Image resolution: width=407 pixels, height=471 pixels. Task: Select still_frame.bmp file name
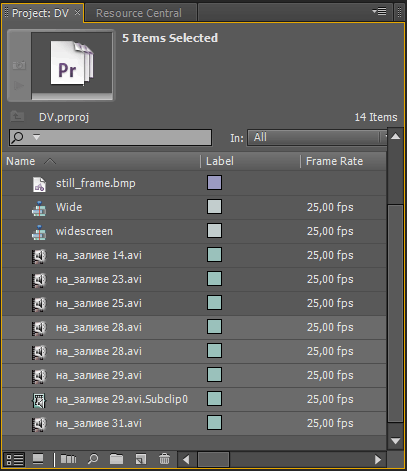point(96,183)
